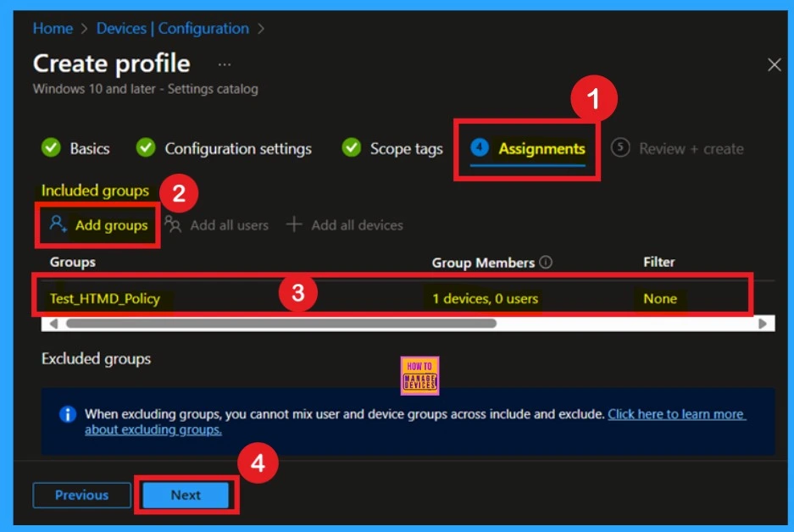Click the two-person icon for Add all users
The image size is (794, 532).
[173, 224]
